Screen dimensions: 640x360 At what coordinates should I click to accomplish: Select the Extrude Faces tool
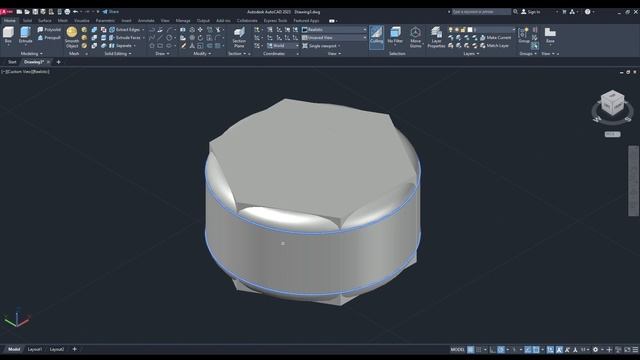point(127,38)
